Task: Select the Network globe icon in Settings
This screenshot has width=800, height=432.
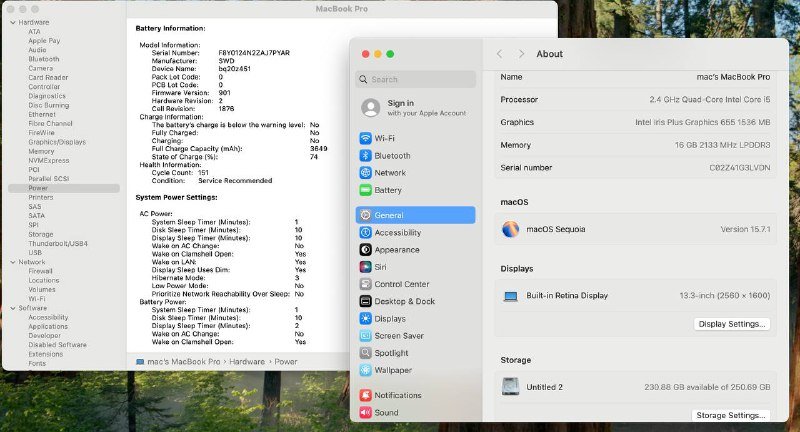Action: tap(365, 173)
